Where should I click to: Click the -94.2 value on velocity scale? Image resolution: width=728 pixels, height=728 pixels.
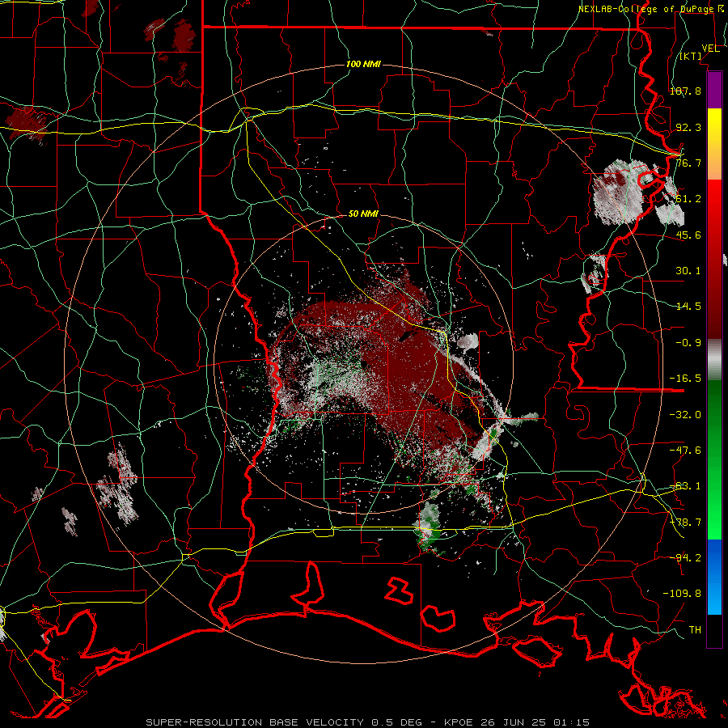(685, 558)
